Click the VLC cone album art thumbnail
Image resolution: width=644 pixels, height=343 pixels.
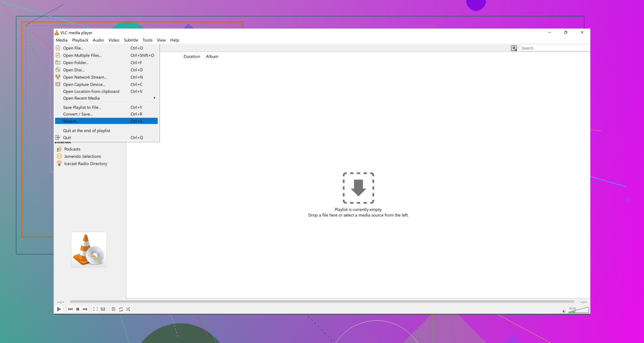(x=89, y=250)
